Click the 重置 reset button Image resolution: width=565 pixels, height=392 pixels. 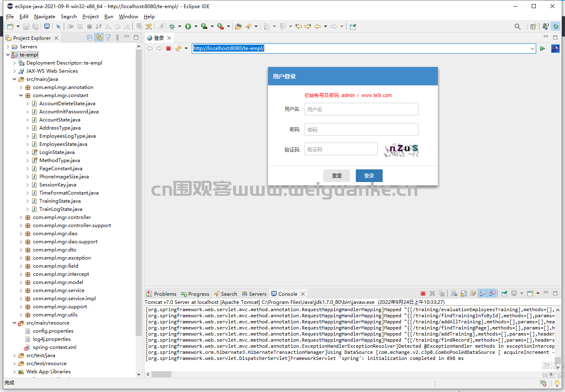pos(337,175)
